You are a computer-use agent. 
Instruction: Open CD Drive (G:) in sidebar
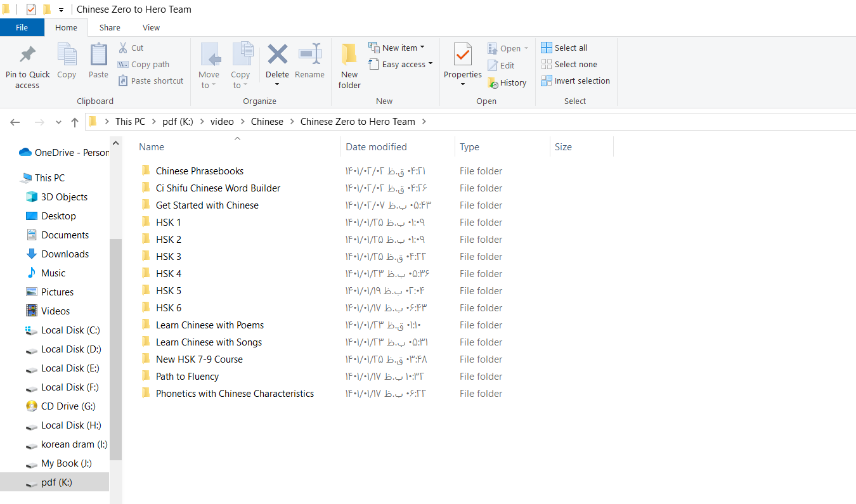pyautogui.click(x=60, y=406)
